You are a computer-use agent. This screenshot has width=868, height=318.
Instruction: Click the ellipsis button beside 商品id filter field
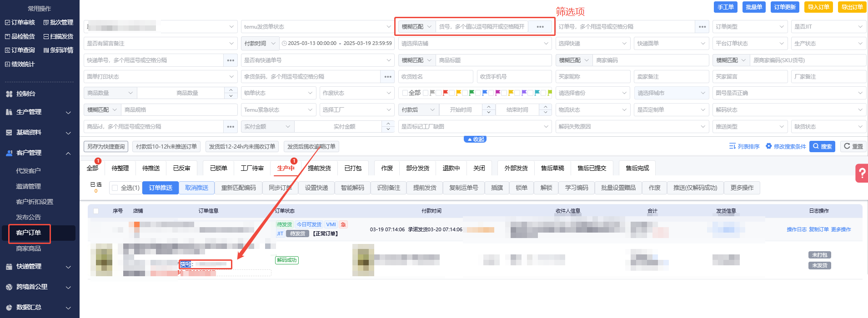pyautogui.click(x=231, y=127)
